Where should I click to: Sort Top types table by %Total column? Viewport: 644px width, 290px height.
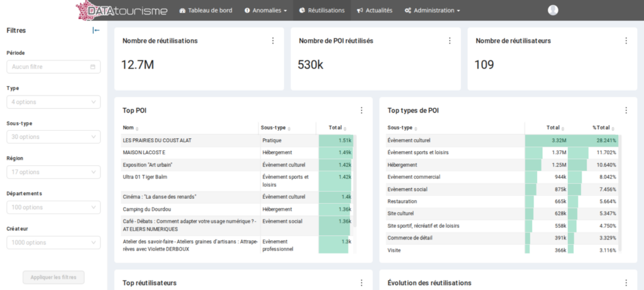coord(604,128)
